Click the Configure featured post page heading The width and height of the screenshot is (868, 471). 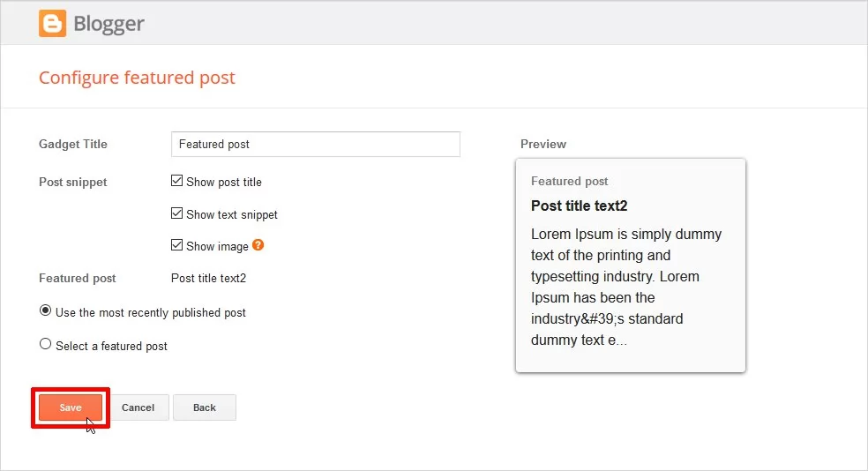coord(137,78)
